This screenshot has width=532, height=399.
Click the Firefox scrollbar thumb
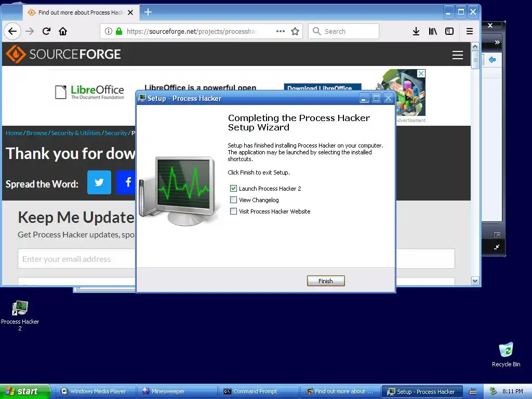(x=475, y=60)
